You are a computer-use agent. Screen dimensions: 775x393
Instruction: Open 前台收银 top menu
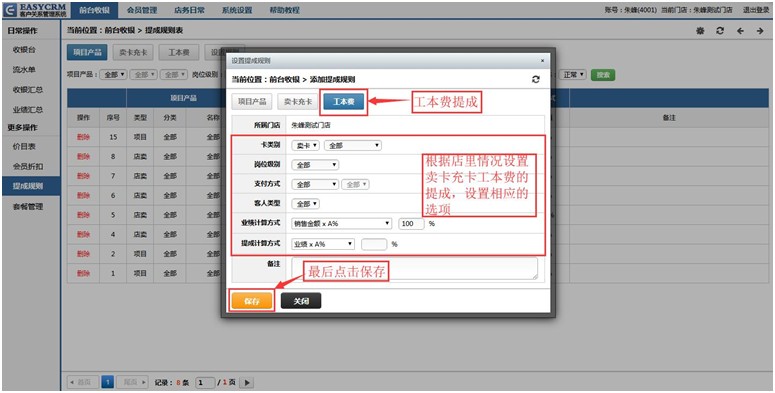click(x=94, y=10)
